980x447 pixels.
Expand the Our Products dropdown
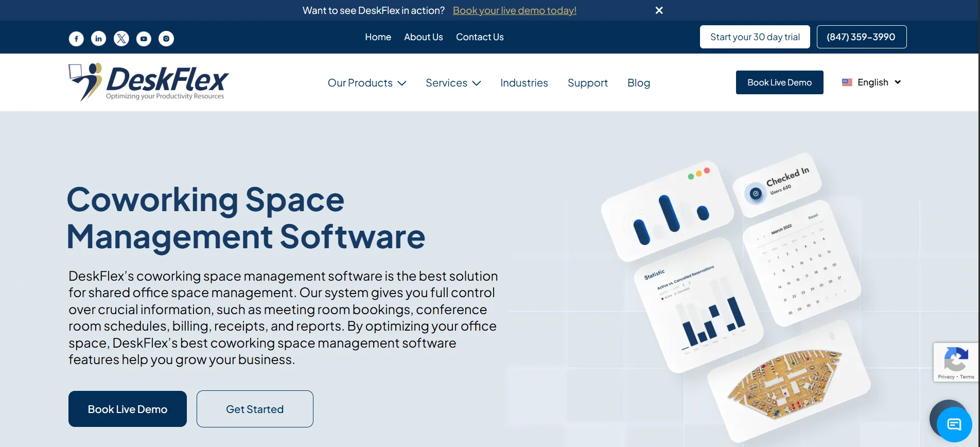tap(367, 83)
